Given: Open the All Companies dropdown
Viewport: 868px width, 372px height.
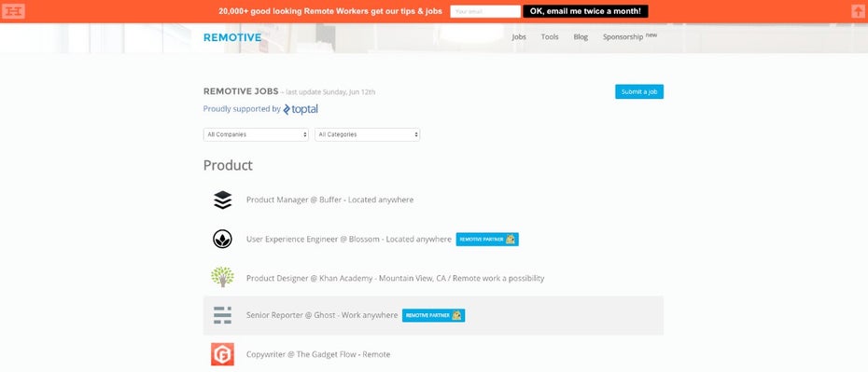Looking at the screenshot, I should click(256, 134).
